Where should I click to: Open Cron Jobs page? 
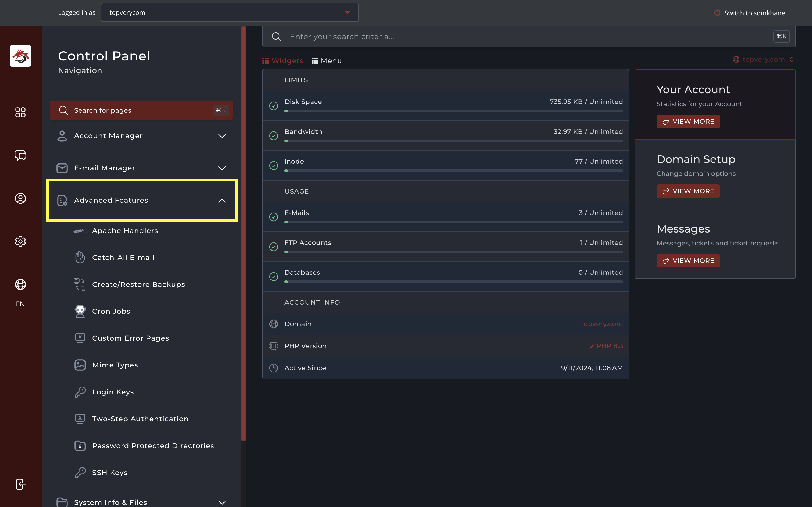pyautogui.click(x=111, y=311)
